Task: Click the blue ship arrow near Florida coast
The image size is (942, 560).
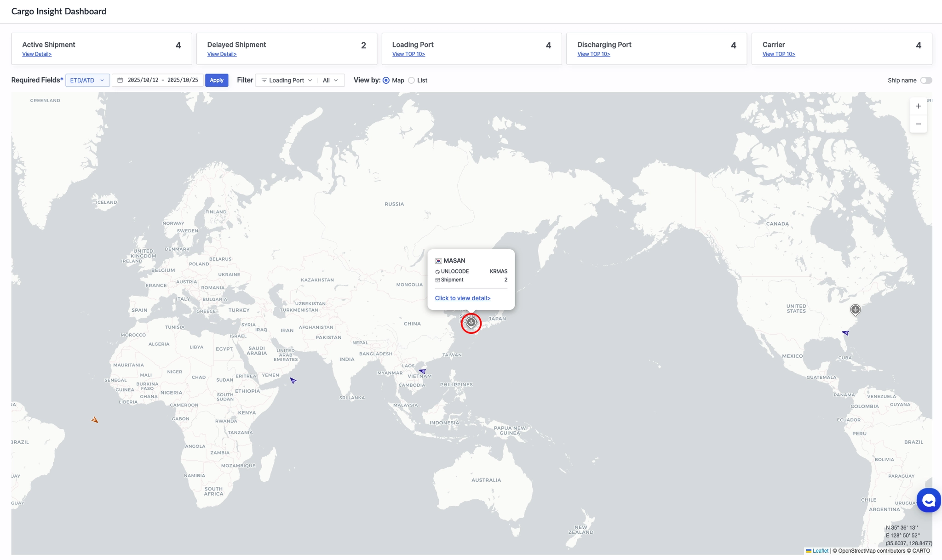Action: (845, 332)
